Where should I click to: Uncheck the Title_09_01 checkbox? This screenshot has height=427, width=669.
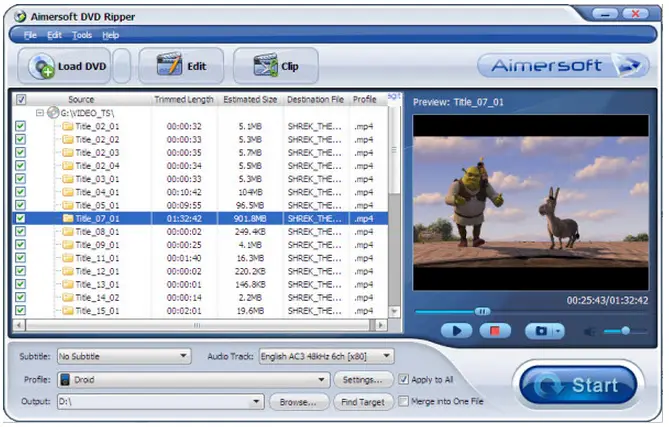click(20, 245)
